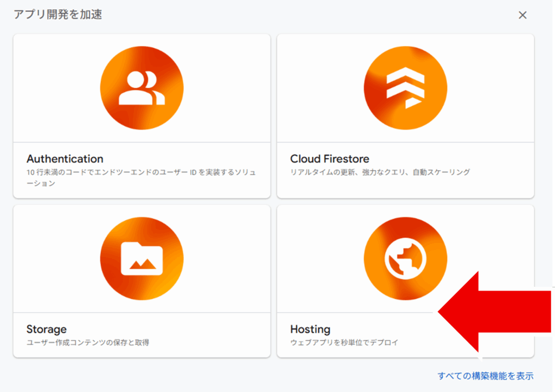
Task: Select the Authentication card title
Action: (x=65, y=159)
